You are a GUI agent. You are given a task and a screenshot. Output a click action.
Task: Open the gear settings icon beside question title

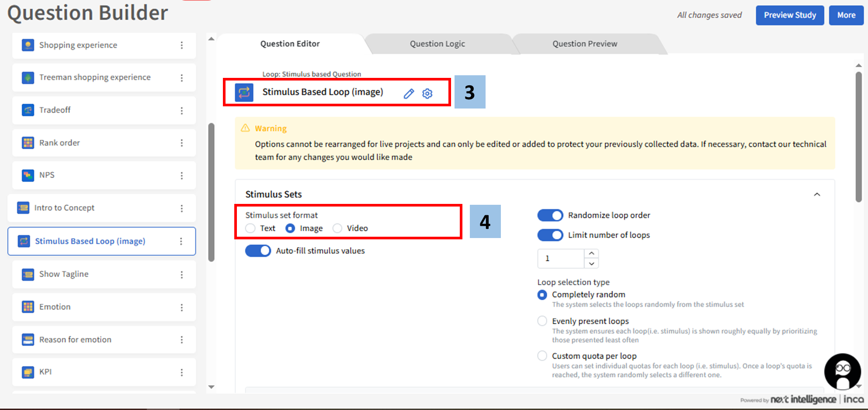point(427,94)
